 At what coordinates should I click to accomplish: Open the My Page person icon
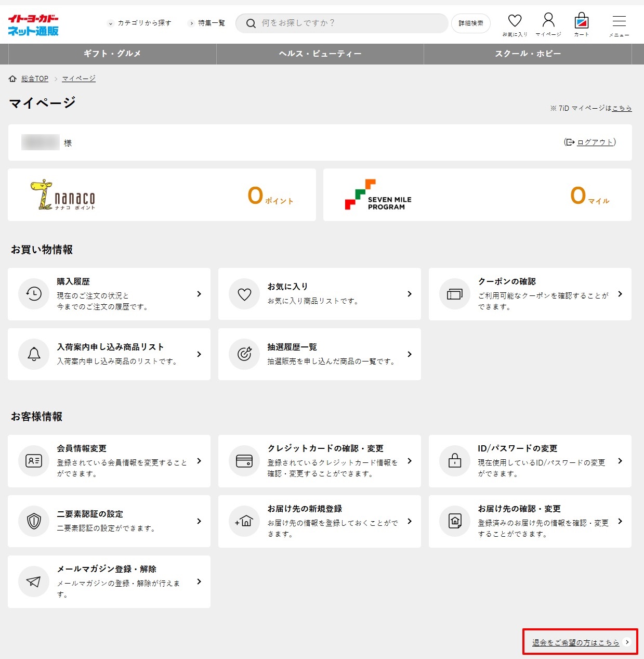(x=548, y=21)
